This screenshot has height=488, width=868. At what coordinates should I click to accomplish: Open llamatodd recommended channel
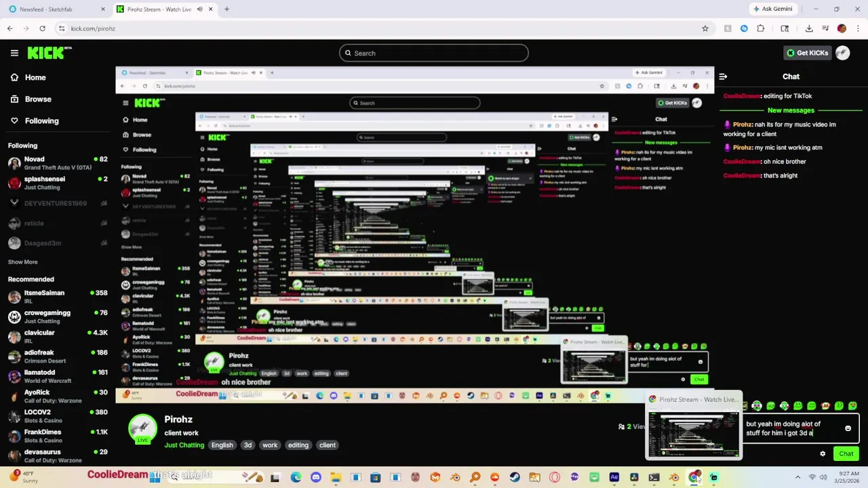(x=58, y=376)
